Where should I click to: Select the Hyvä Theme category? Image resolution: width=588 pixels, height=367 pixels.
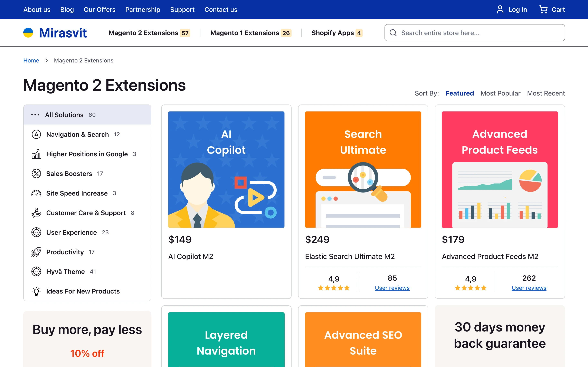tap(65, 272)
